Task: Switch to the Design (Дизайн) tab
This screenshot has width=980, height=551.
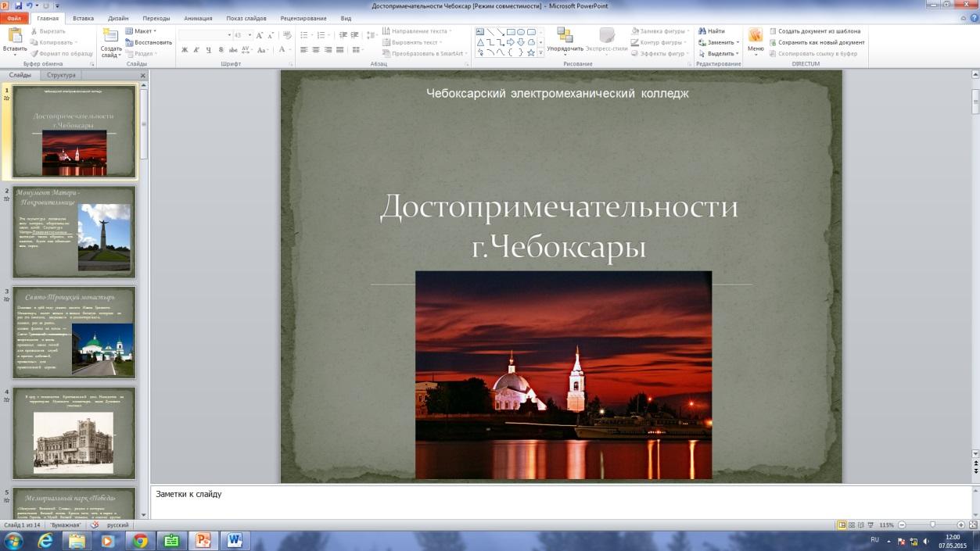Action: (119, 18)
